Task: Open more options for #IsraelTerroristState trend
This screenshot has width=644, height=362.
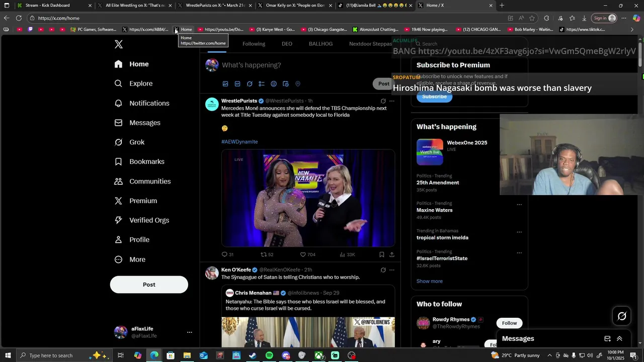Action: (x=519, y=253)
